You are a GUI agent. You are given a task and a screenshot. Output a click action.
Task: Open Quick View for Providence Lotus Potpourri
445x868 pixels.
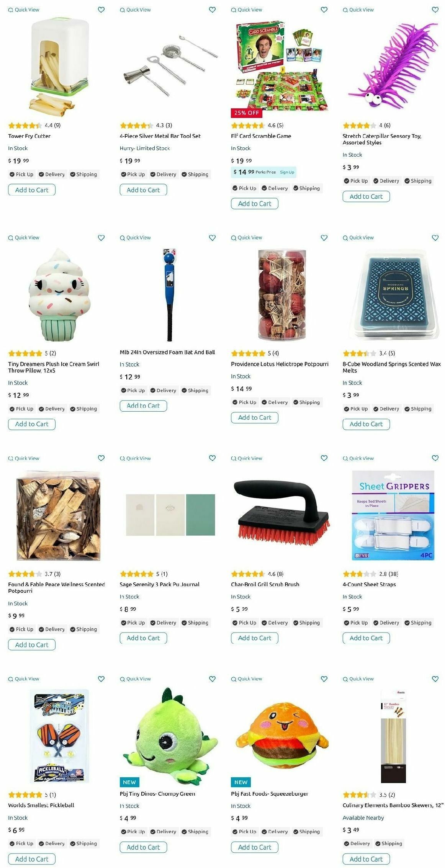[247, 238]
